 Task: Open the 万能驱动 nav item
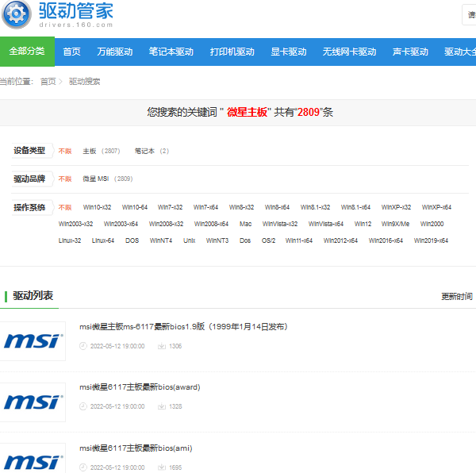115,52
